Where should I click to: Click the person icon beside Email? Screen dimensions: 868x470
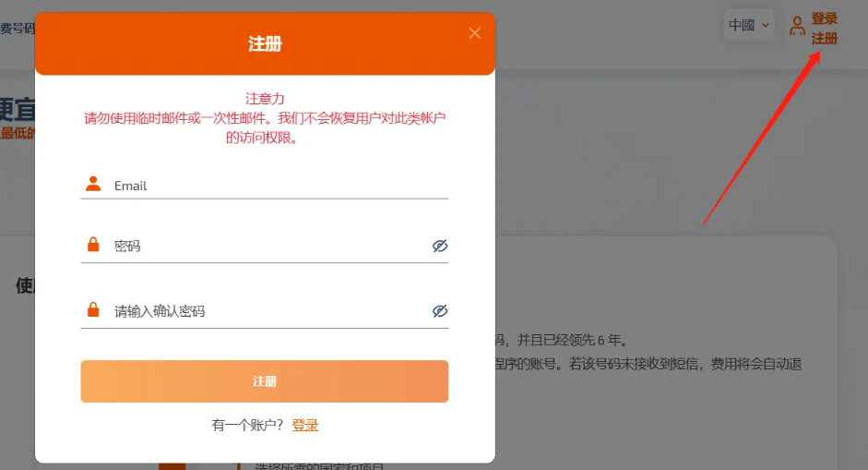pyautogui.click(x=93, y=185)
